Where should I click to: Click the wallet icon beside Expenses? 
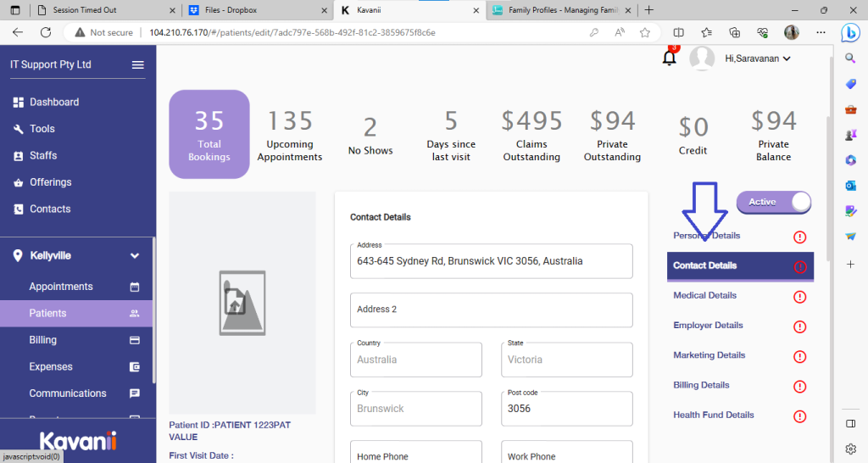(134, 367)
